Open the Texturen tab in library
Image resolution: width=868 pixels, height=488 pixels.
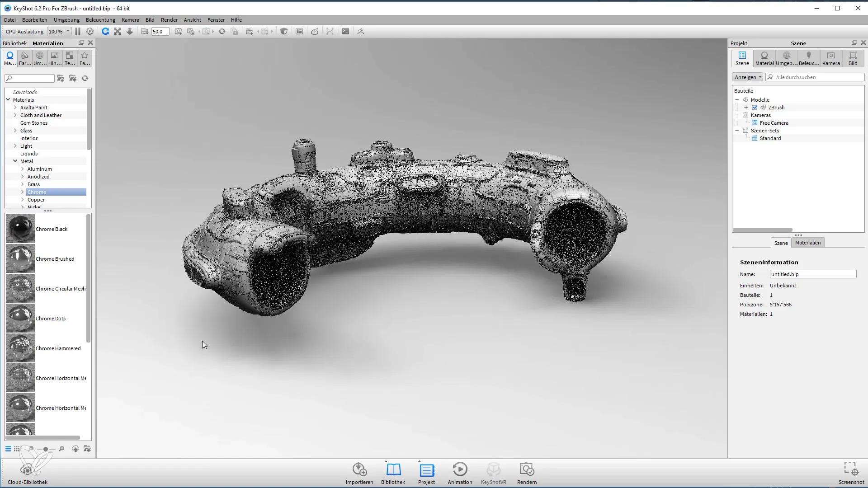[x=70, y=59]
